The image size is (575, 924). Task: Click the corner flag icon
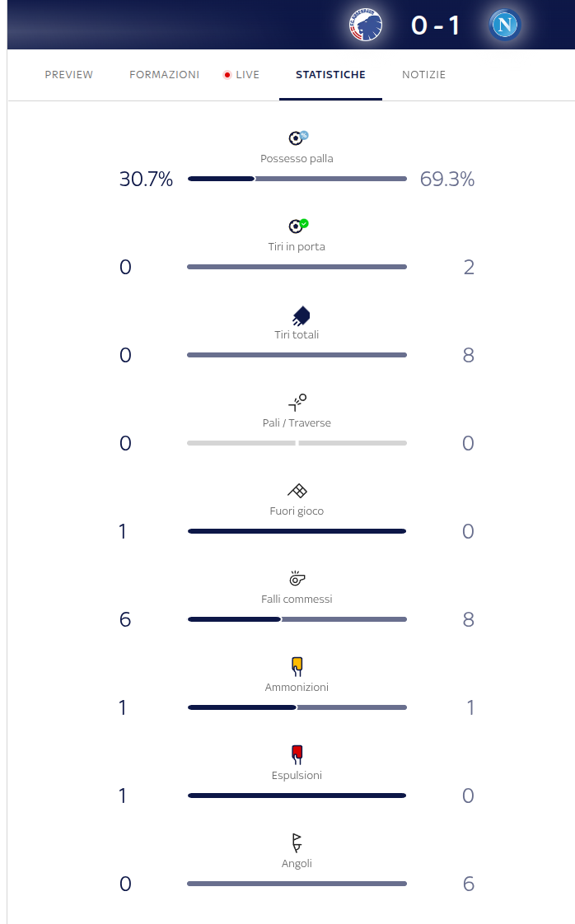point(297,842)
